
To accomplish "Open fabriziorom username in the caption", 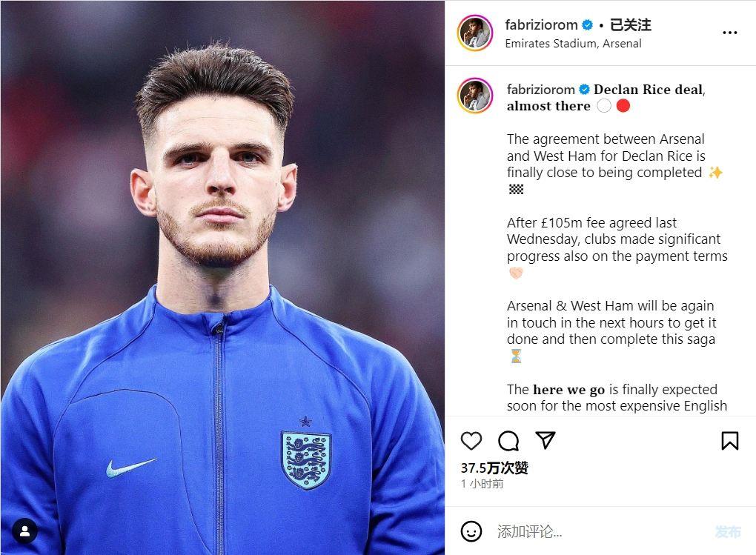I will click(x=540, y=90).
